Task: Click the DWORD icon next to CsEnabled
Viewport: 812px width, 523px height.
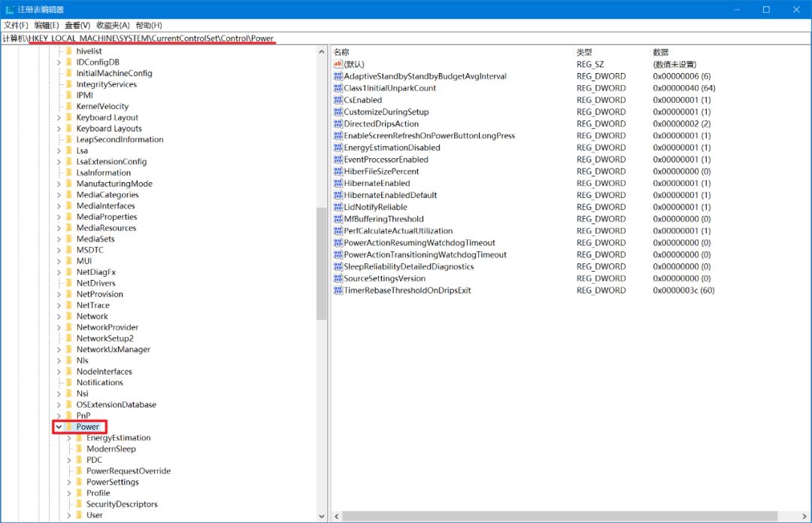Action: (x=338, y=100)
